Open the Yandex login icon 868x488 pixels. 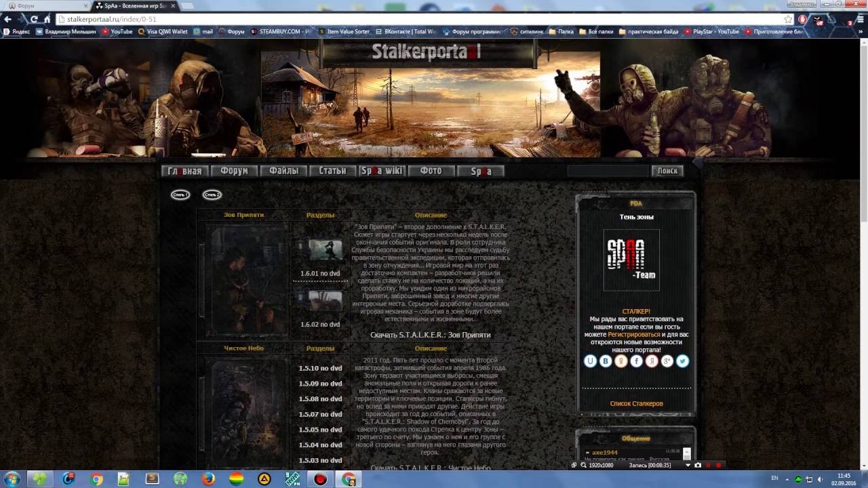652,361
